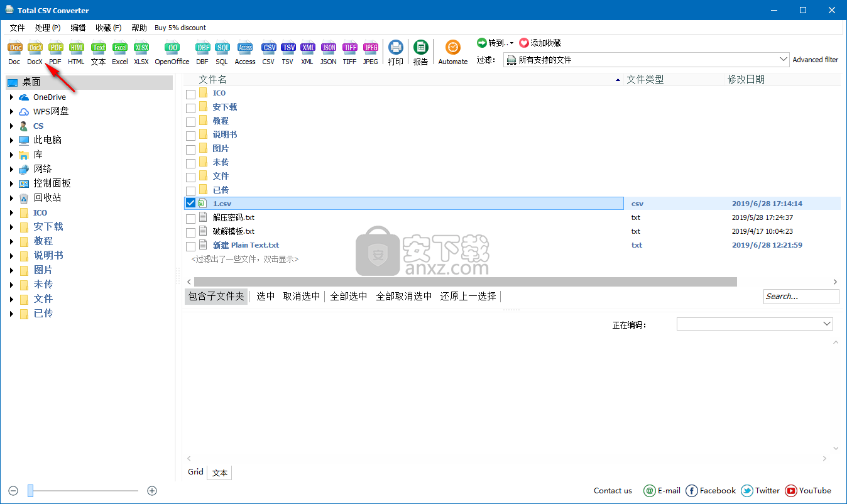This screenshot has width=847, height=504.
Task: Convert to XML icon
Action: point(307,48)
